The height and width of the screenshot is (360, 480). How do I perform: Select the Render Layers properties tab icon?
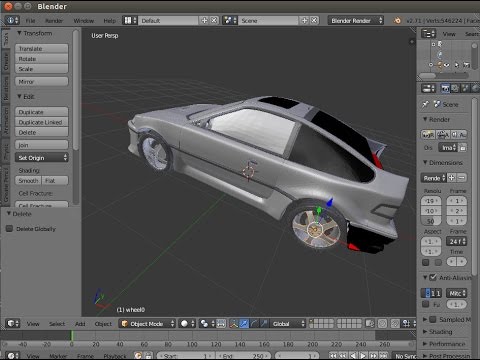(x=455, y=88)
